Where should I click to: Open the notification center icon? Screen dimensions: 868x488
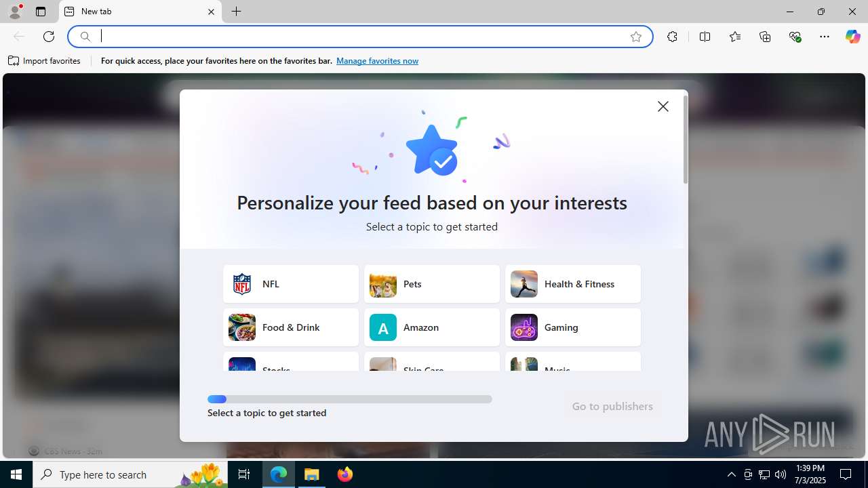coord(846,474)
